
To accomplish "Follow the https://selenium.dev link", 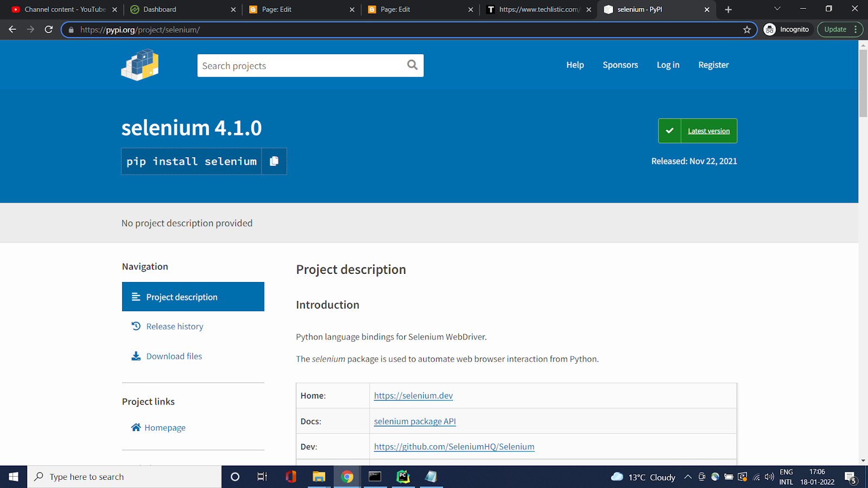I will click(413, 396).
